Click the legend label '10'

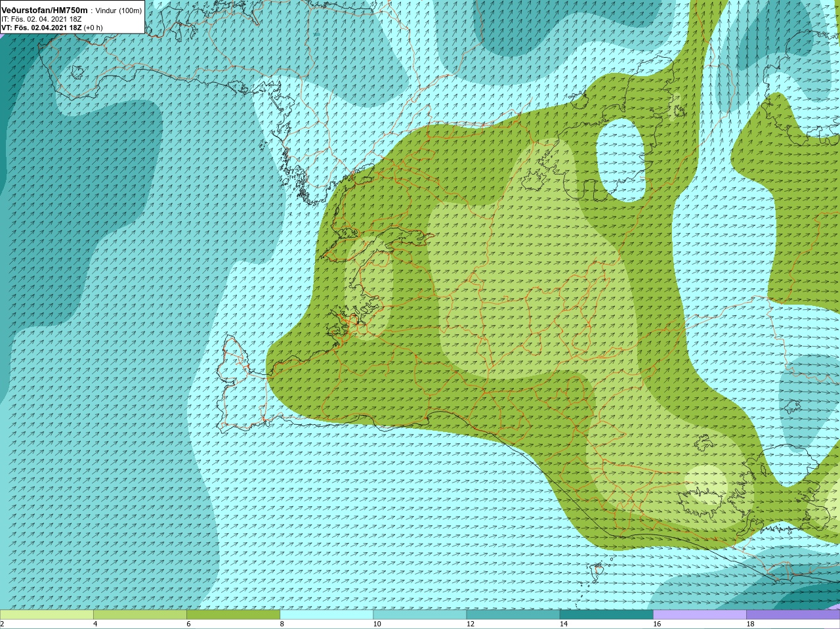point(377,624)
